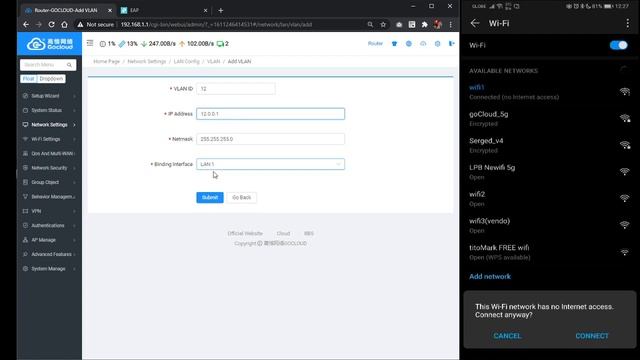The width and height of the screenshot is (640, 360).
Task: Open the Binding Interface LAN 1 dropdown
Action: (x=270, y=164)
